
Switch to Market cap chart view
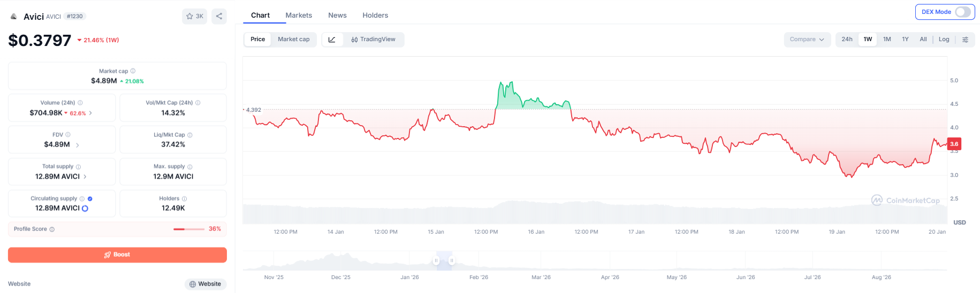(x=293, y=40)
